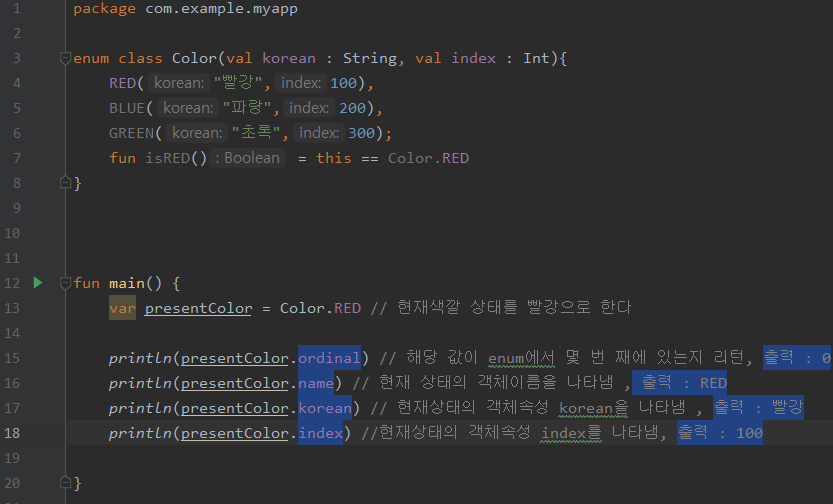Click the value 100 on line 4
The height and width of the screenshot is (504, 833).
(x=343, y=83)
